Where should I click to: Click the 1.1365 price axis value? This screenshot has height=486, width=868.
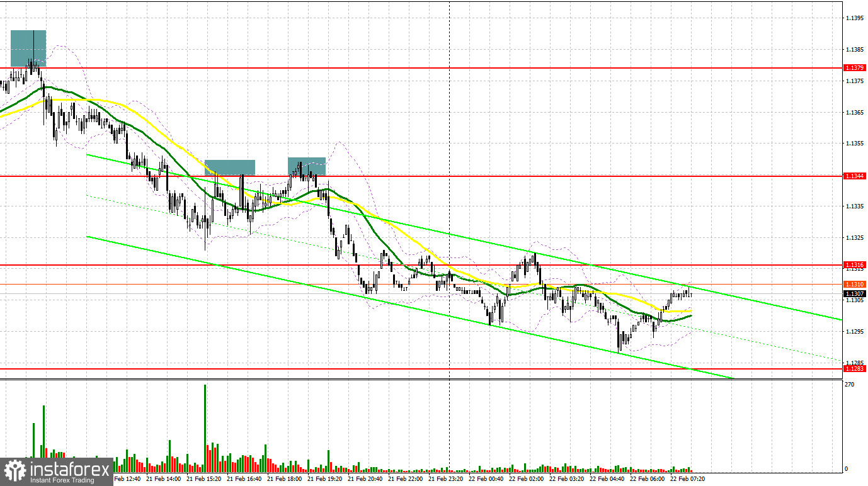[x=855, y=112]
